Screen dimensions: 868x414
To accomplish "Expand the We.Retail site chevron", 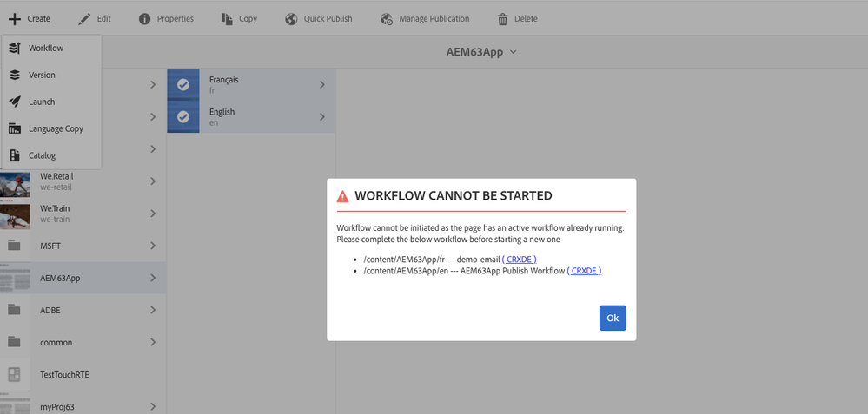I will click(152, 181).
